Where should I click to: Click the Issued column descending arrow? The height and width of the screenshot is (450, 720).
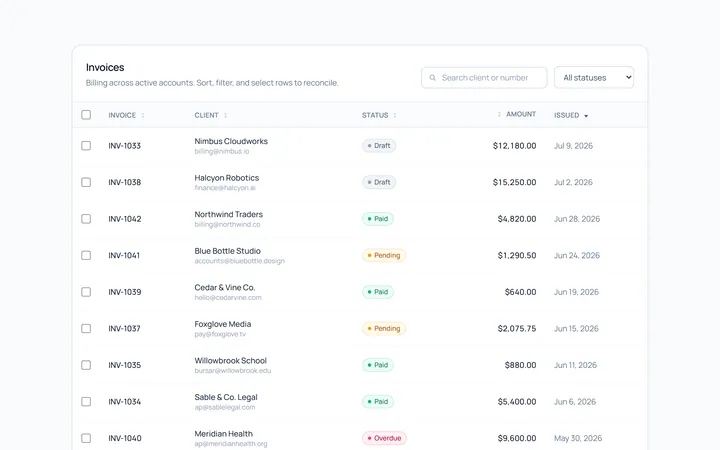[x=586, y=116]
